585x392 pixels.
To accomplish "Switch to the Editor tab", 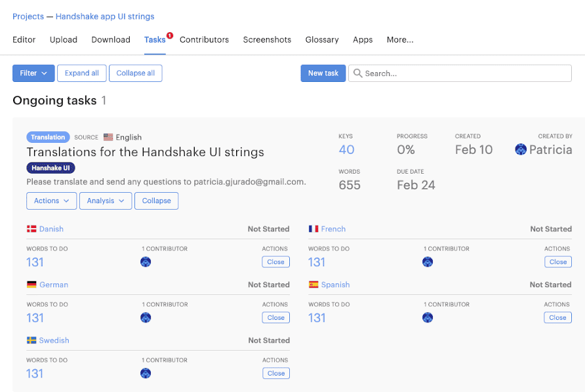I will [24, 39].
